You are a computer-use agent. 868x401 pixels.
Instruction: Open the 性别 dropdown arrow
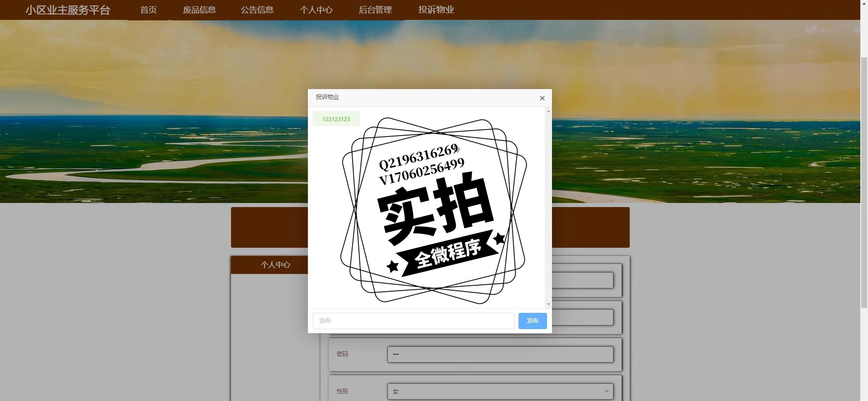coord(607,392)
